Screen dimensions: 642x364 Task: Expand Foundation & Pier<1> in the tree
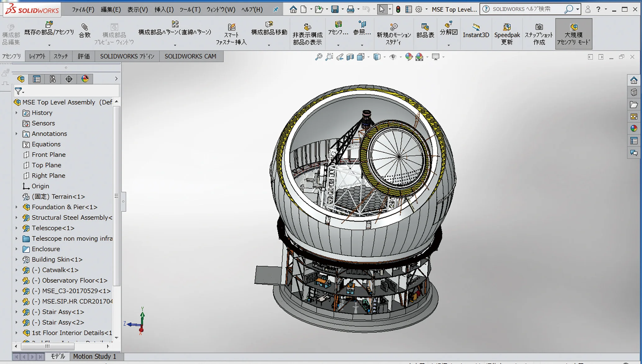pyautogui.click(x=16, y=207)
